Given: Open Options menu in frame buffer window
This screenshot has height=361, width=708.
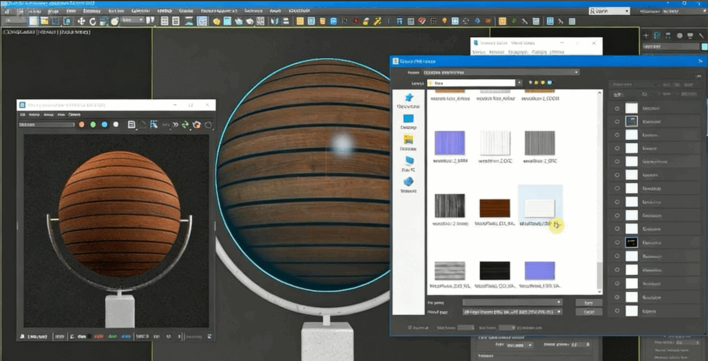Looking at the screenshot, I should tap(75, 115).
